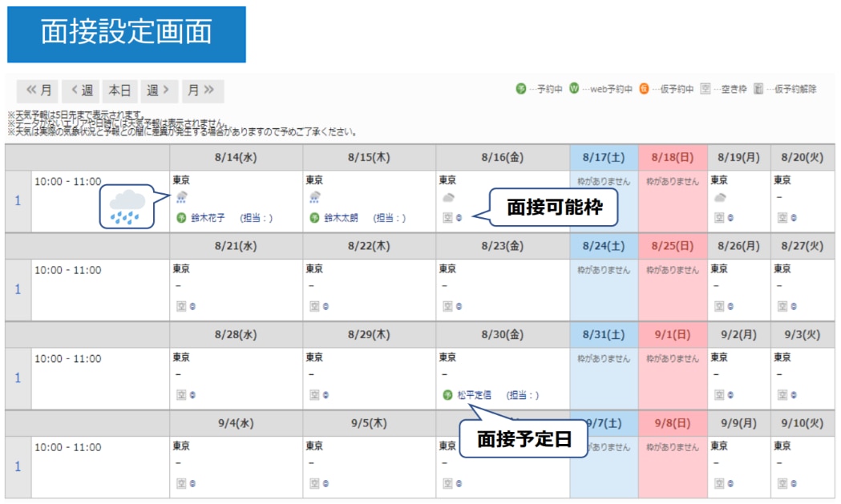Click the empty slot icon on 8/21
This screenshot has height=504, width=841.
[x=181, y=306]
